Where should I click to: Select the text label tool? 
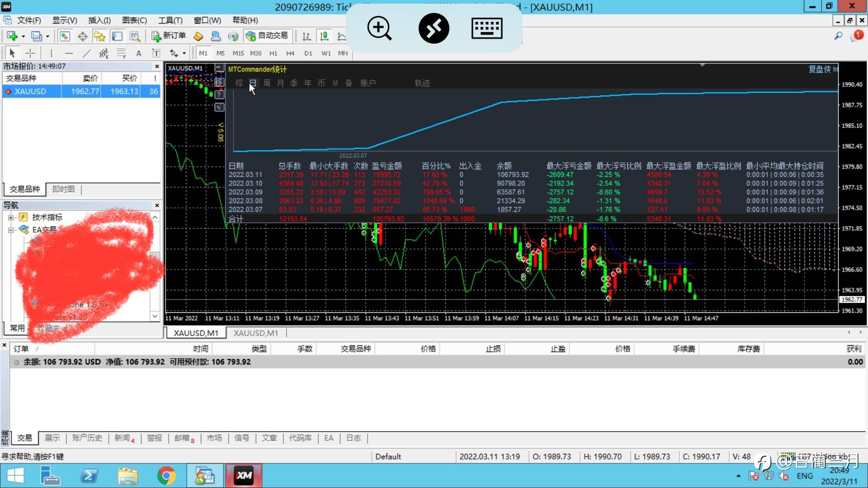coord(156,53)
